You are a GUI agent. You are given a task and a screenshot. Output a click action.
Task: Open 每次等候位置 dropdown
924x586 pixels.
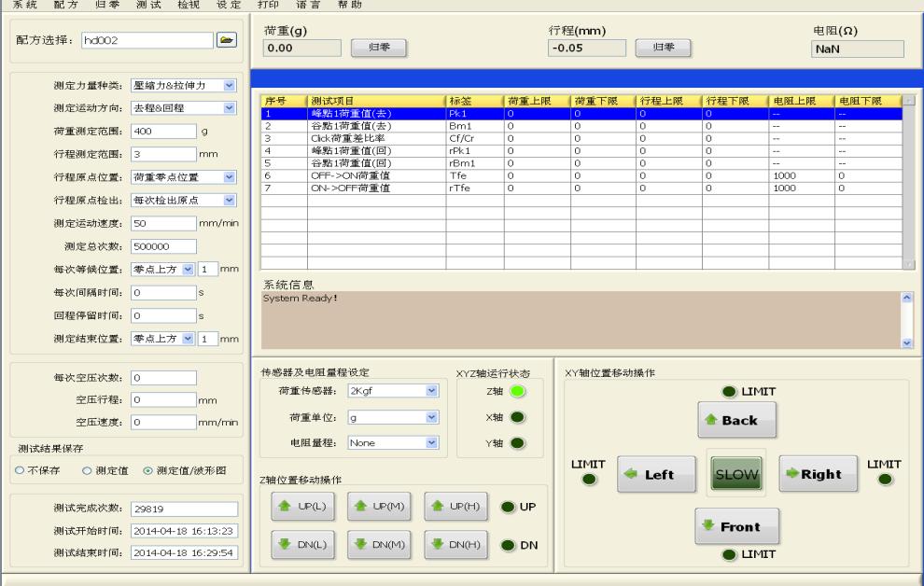click(188, 269)
